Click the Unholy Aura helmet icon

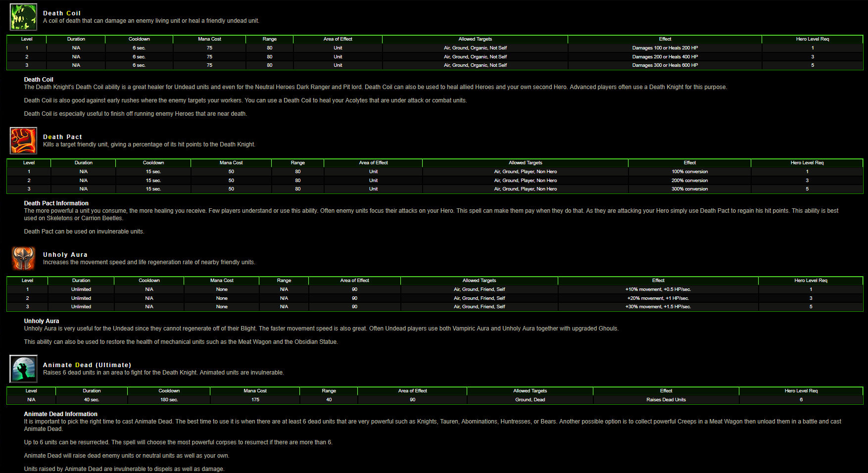tap(23, 258)
